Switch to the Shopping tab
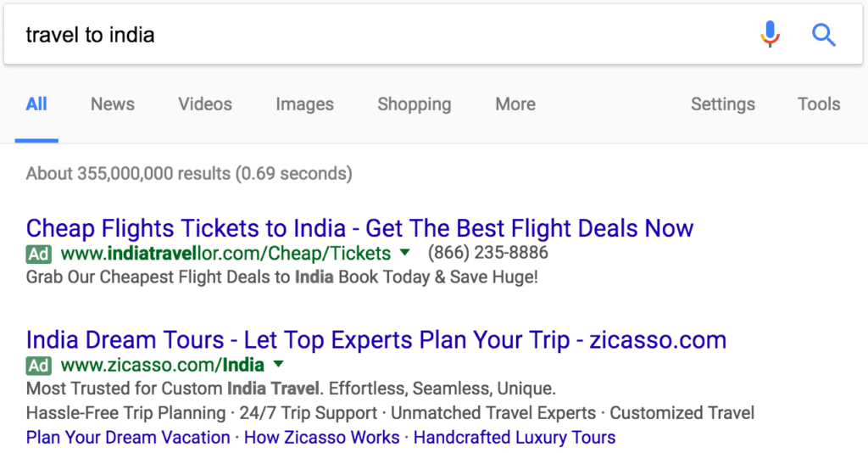The height and width of the screenshot is (453, 868). 415,104
